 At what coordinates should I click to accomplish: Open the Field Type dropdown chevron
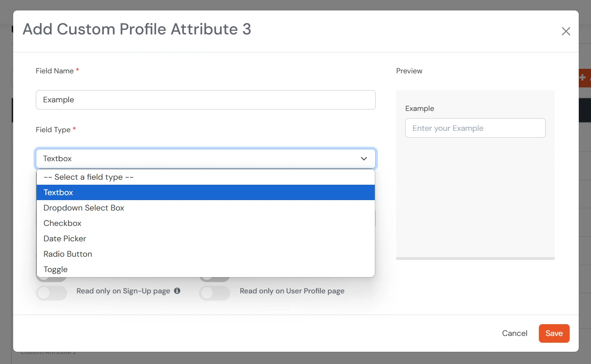(x=364, y=158)
